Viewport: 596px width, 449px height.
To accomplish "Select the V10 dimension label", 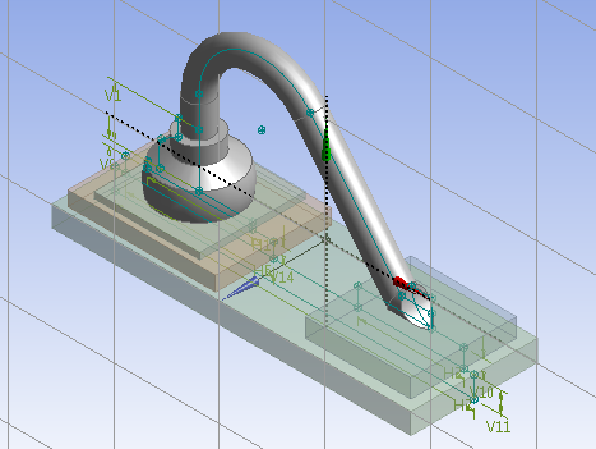I will pos(482,392).
